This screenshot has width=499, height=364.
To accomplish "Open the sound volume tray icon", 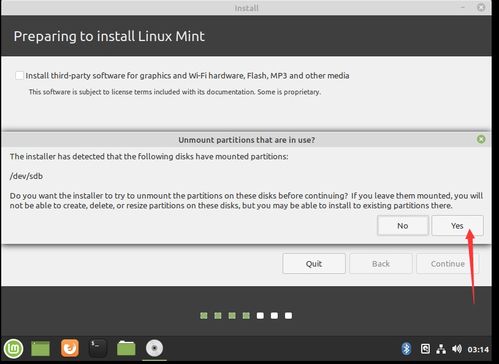I will click(457, 349).
